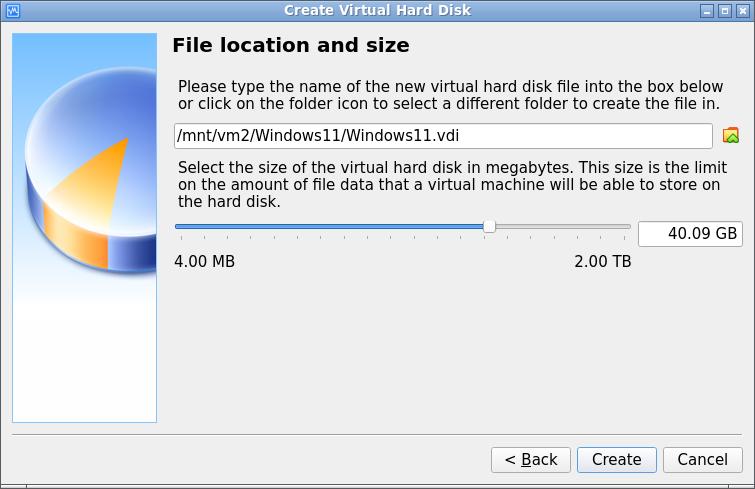Click the 40.09 GB size field
The height and width of the screenshot is (489, 755).
tap(689, 234)
